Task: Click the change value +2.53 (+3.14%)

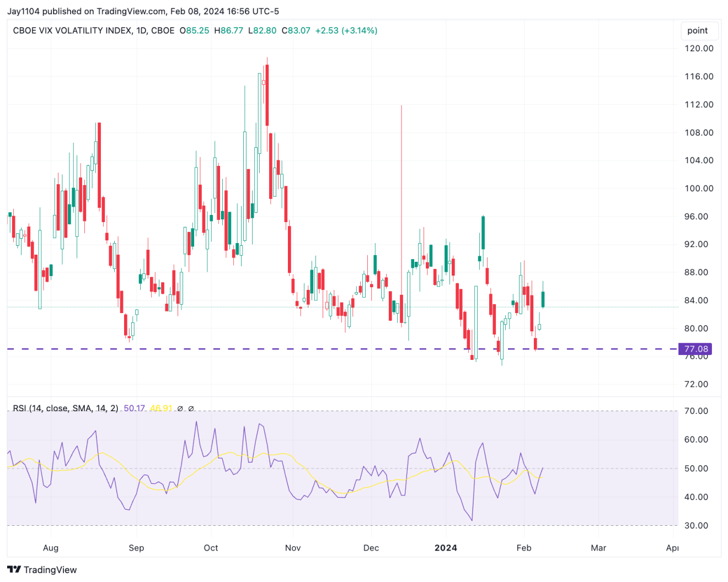Action: [346, 31]
